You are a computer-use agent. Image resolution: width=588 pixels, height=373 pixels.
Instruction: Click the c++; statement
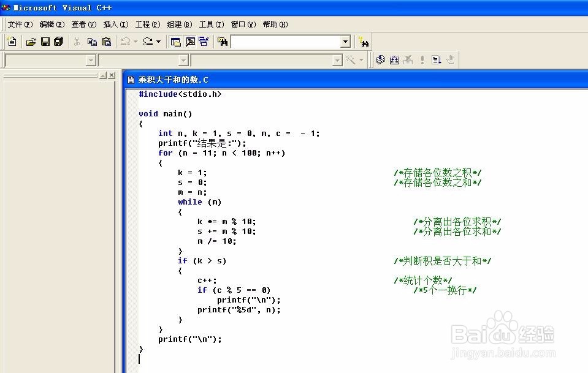coord(207,280)
